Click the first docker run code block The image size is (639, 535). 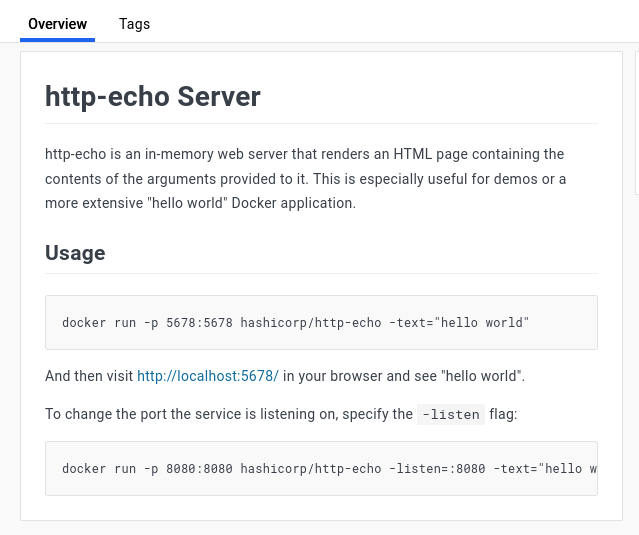tap(321, 322)
